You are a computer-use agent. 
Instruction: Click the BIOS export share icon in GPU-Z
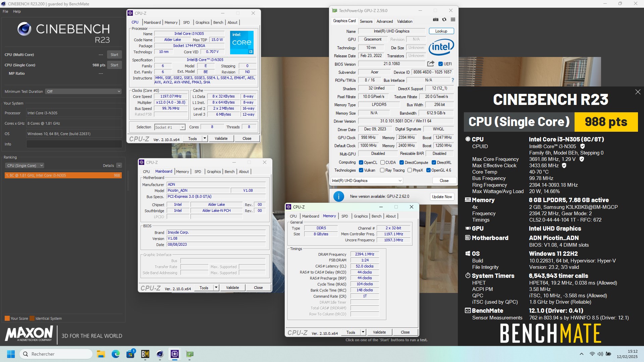tap(431, 64)
